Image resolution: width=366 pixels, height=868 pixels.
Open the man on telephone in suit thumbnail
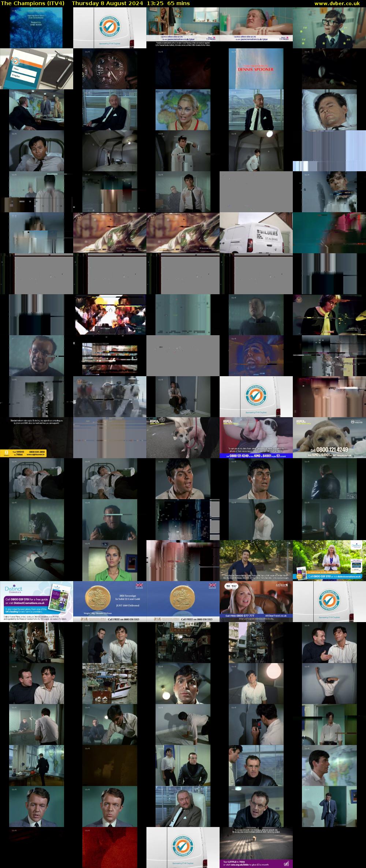tap(329, 807)
